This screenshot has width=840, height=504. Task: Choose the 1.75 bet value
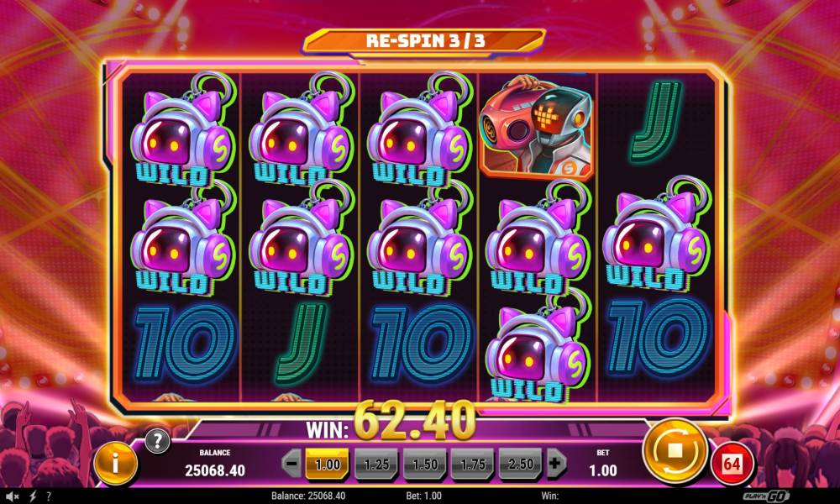472,464
